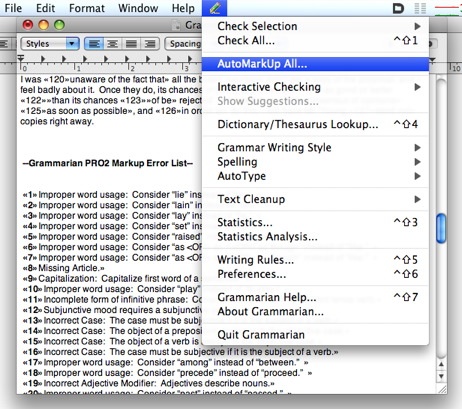Click the vertical scrollbar thumb
This screenshot has width=462, height=409.
point(441,229)
